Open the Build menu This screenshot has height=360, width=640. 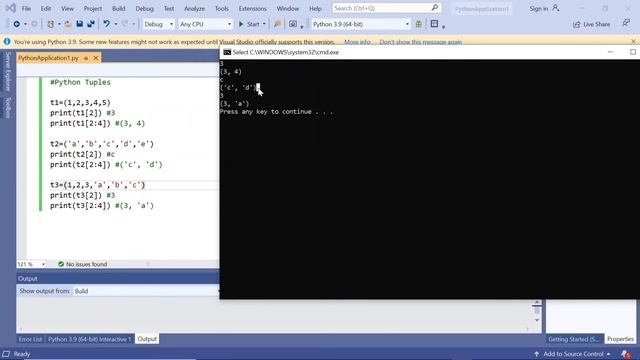point(119,9)
